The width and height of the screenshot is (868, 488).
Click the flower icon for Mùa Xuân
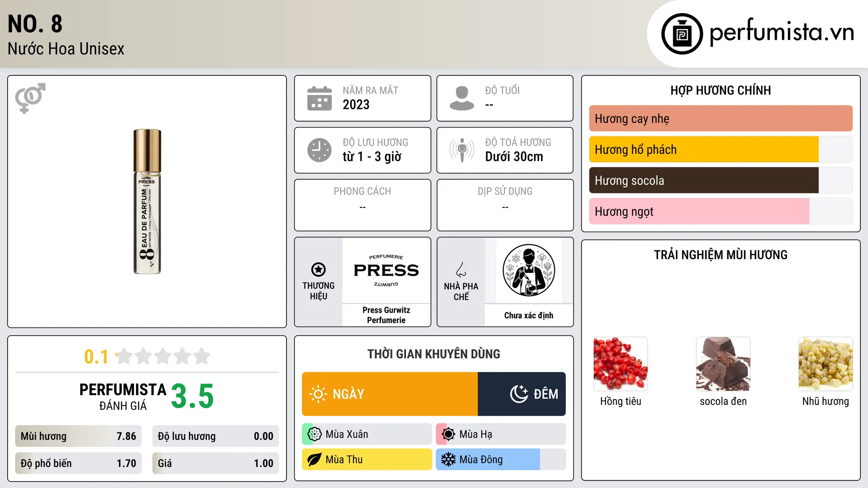tap(314, 434)
